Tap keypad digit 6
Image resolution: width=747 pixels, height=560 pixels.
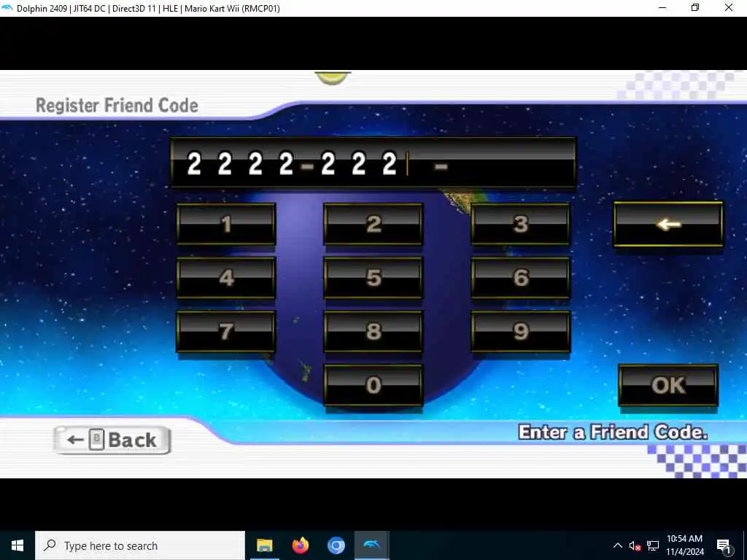(520, 278)
